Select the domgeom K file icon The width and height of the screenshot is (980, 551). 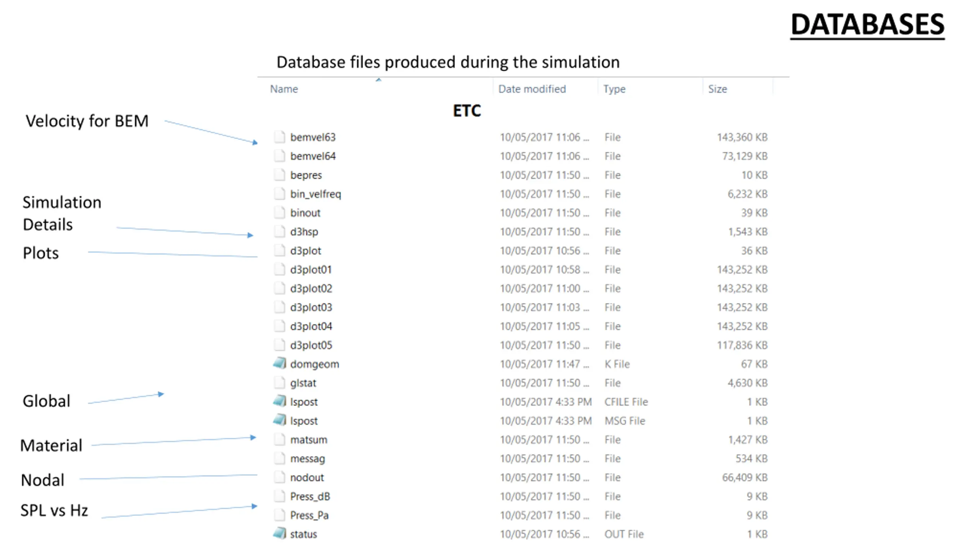coord(279,364)
